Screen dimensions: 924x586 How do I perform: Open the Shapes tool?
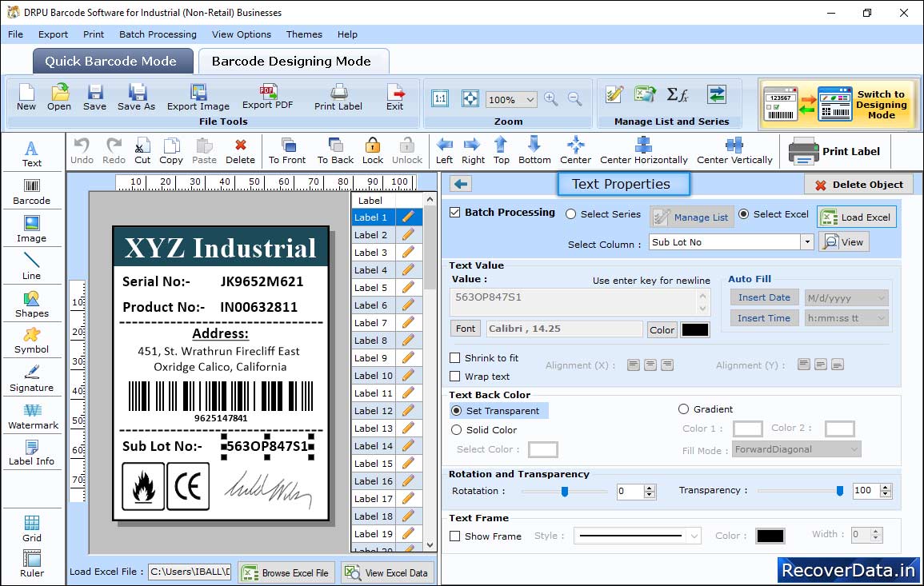(x=32, y=305)
